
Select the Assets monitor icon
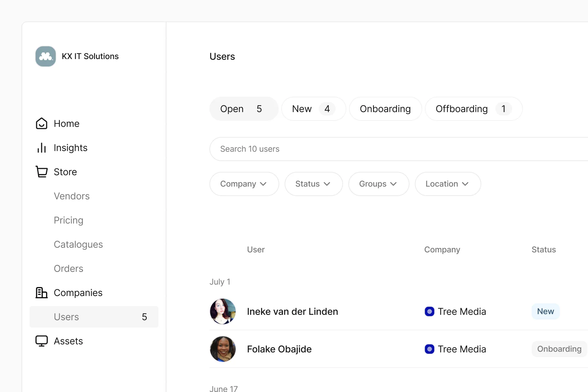(41, 341)
